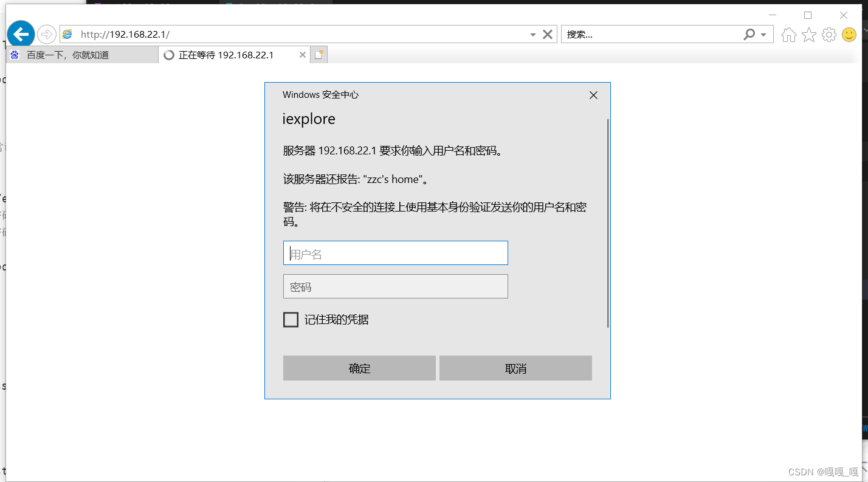Open a new tab with the blank tab button
This screenshot has width=868, height=482.
[319, 55]
